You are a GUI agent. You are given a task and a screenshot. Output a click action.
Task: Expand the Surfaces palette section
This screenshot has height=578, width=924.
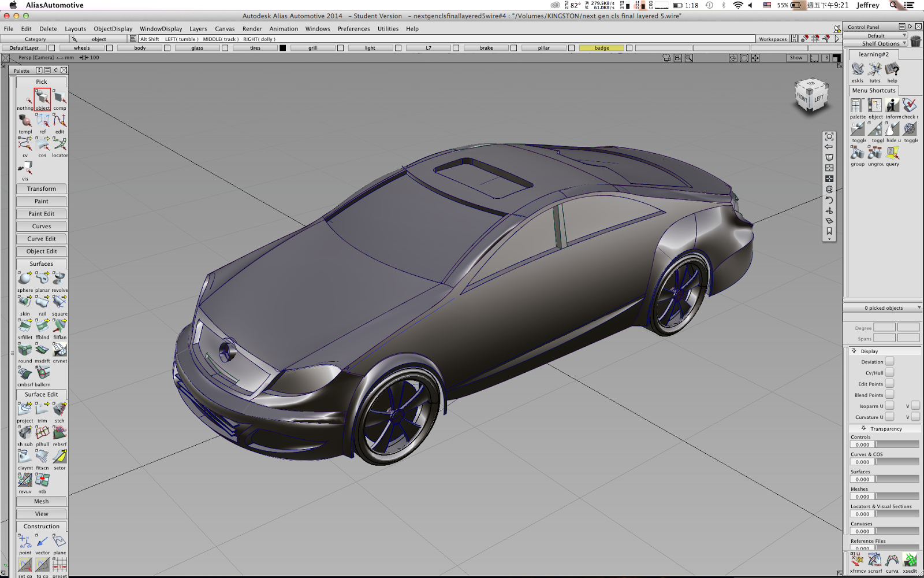pyautogui.click(x=40, y=264)
